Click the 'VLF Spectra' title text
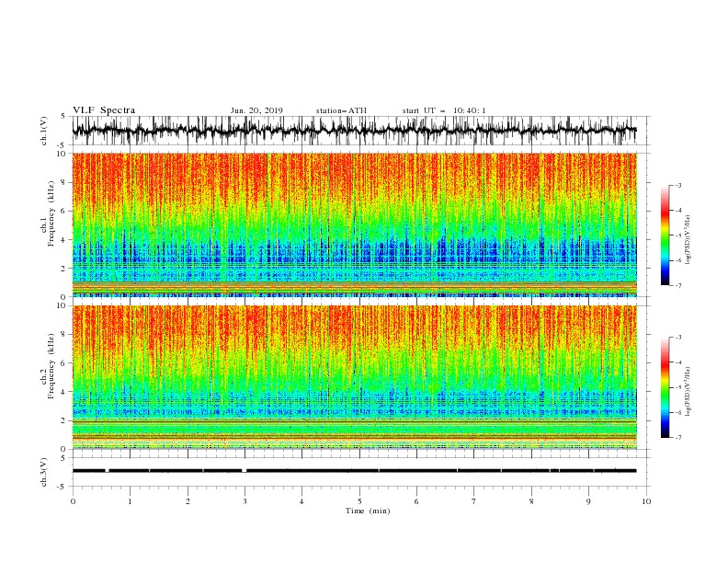The width and height of the screenshot is (728, 563). 104,110
